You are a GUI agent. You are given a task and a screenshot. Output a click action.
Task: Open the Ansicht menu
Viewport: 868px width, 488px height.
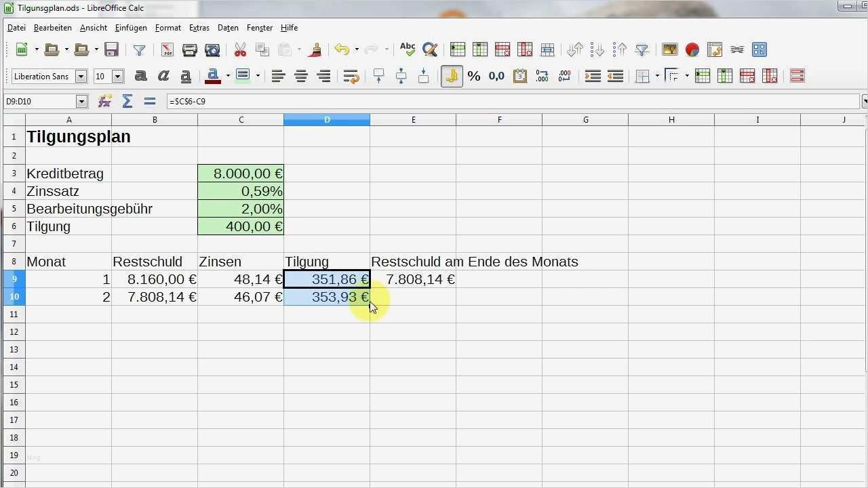coord(94,28)
